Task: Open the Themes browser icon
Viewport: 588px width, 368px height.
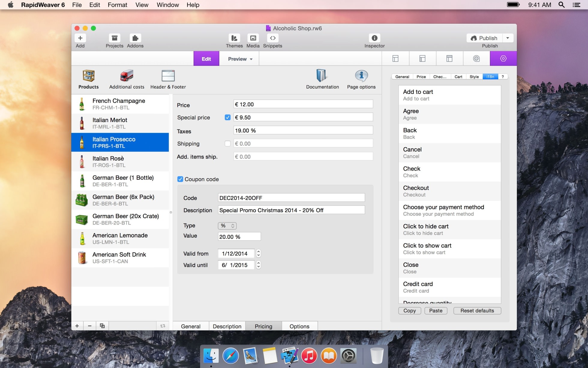Action: (x=234, y=38)
